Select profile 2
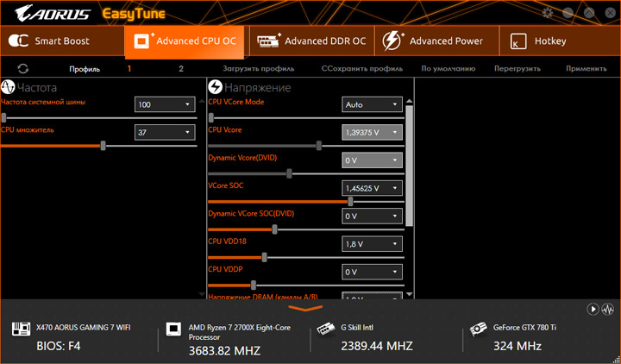 181,68
